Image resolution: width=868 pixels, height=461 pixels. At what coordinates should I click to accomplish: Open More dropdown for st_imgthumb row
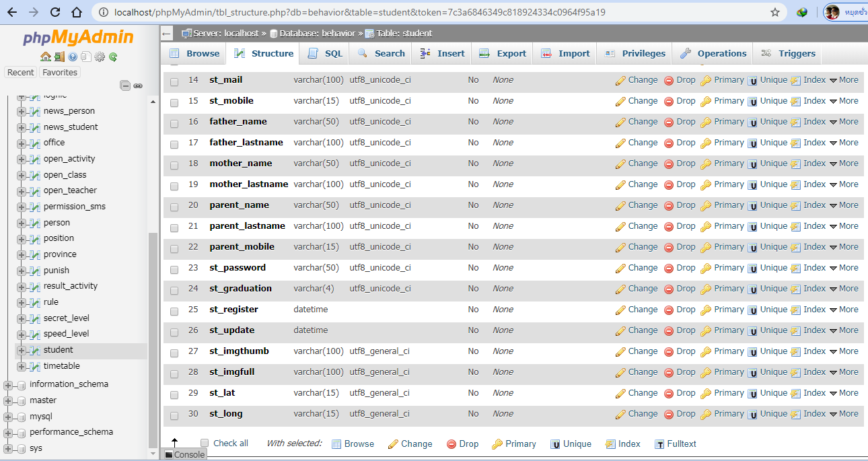pos(844,351)
